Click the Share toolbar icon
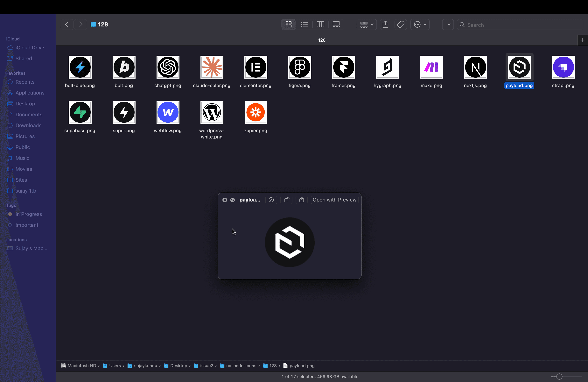Image resolution: width=588 pixels, height=382 pixels. click(x=385, y=25)
